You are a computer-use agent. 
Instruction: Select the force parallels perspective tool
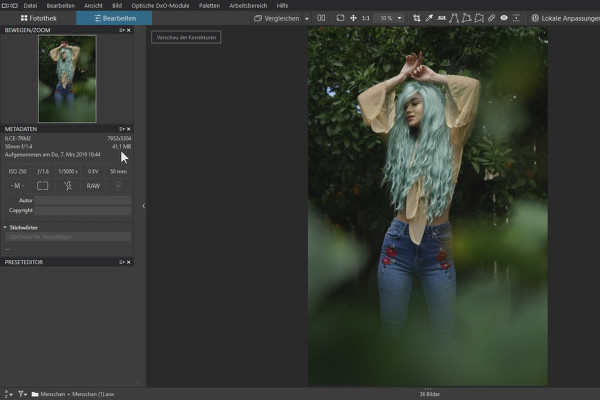click(x=454, y=18)
